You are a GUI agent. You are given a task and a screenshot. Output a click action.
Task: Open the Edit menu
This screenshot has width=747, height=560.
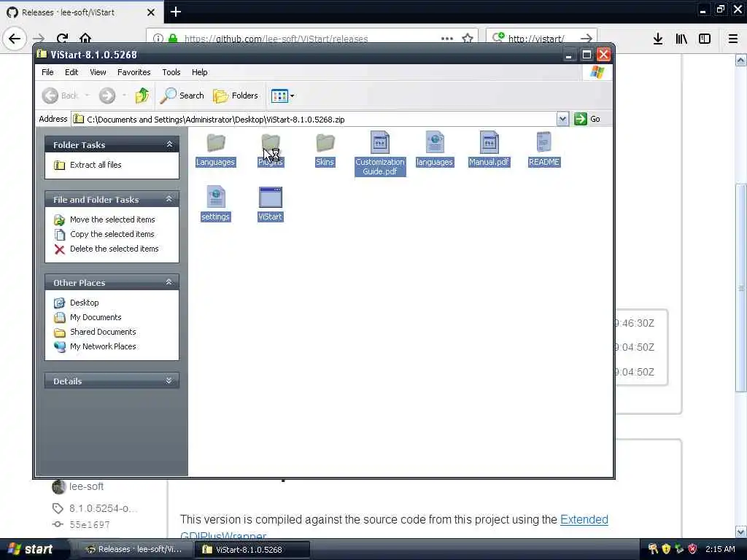(x=71, y=72)
